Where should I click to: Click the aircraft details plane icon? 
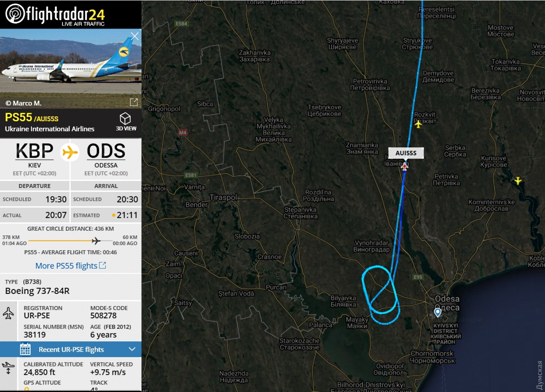pyautogui.click(x=8, y=313)
